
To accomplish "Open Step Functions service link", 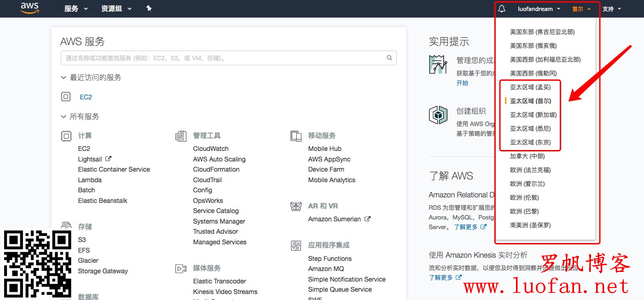I will (x=330, y=259).
